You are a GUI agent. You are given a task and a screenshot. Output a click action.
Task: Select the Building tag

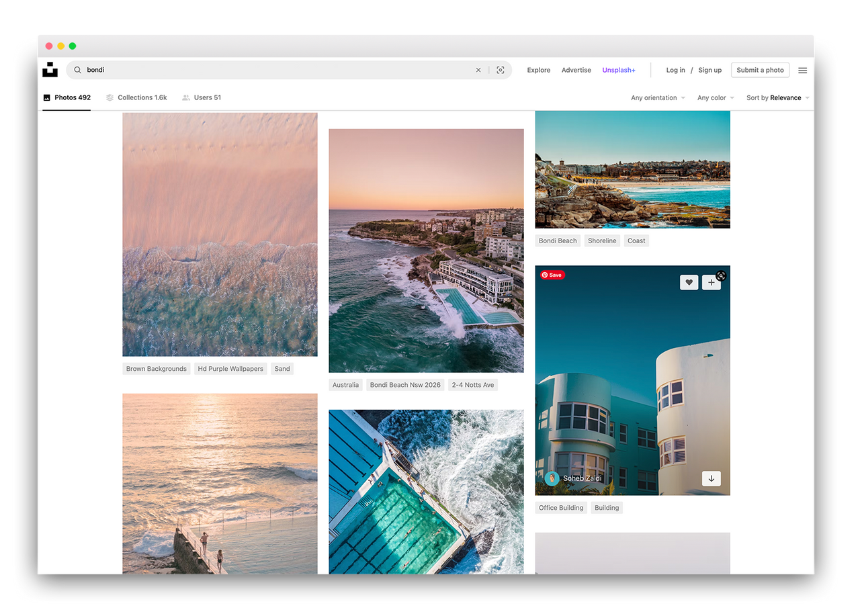607,508
